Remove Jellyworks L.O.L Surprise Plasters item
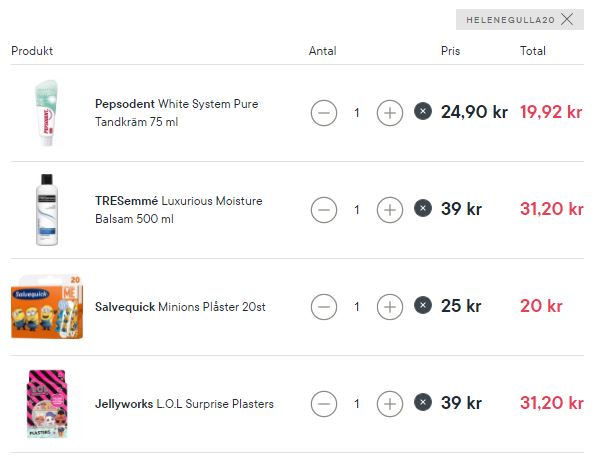Screen dimensions: 595x459 point(423,402)
